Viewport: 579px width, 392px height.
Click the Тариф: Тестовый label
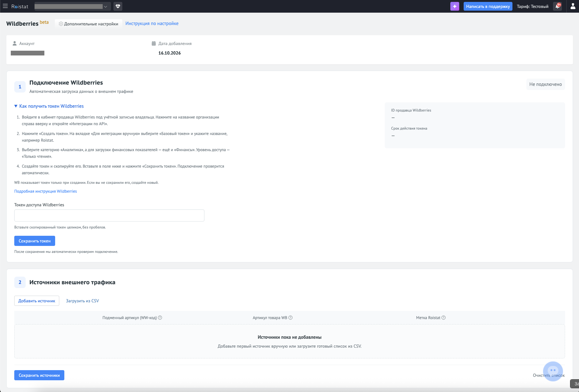coord(532,6)
